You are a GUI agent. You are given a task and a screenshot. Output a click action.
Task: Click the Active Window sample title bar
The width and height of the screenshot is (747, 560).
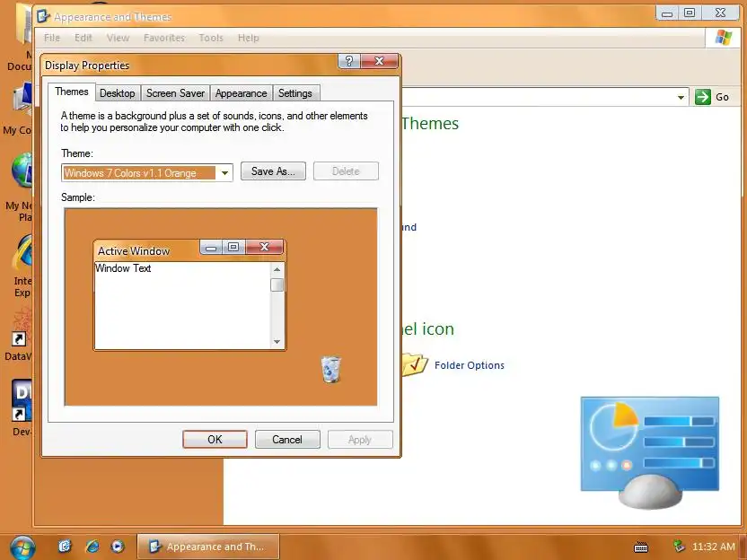(x=146, y=250)
